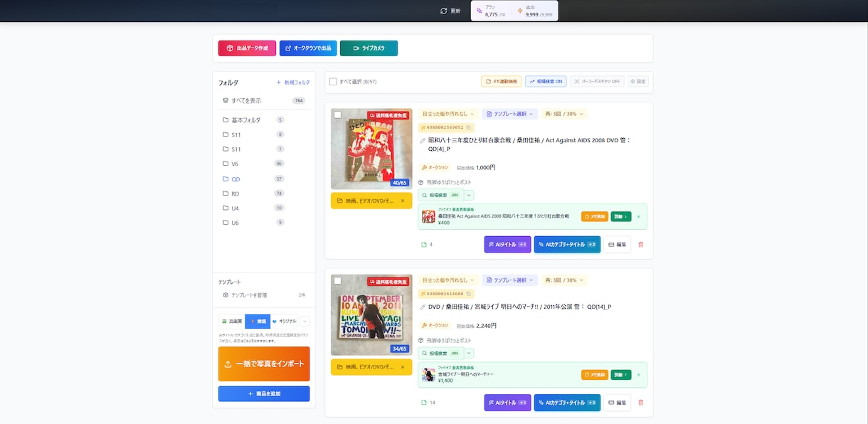
Task: Click オークション tag on 宮城ライブ item
Action: (x=435, y=326)
